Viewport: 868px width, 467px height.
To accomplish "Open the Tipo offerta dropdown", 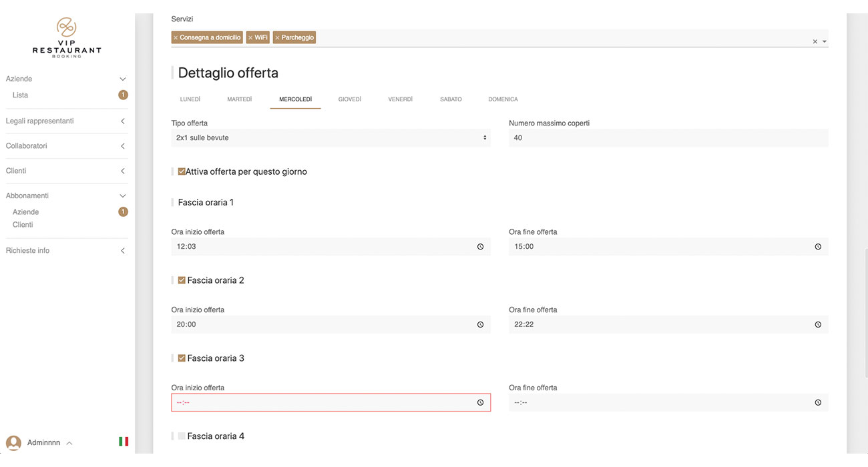I will 331,138.
